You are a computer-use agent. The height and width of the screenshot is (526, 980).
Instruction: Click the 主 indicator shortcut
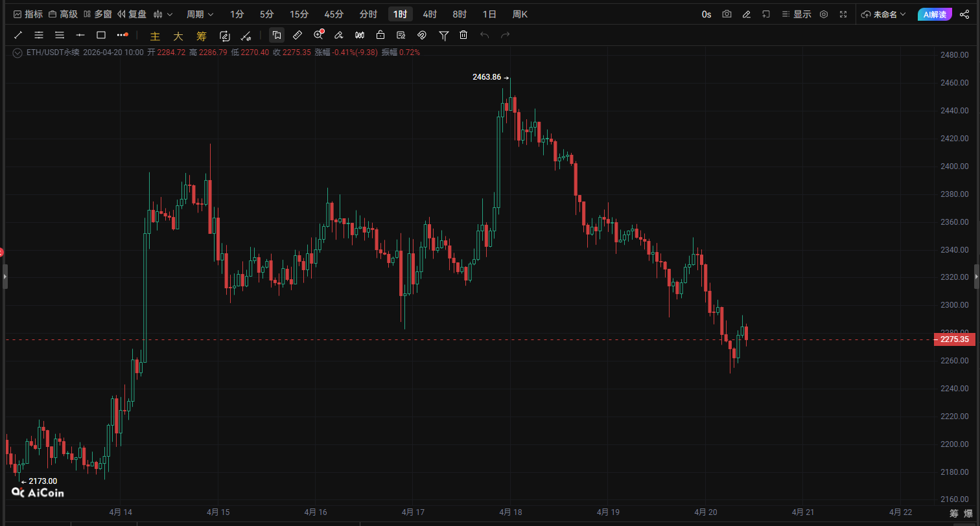[x=155, y=36]
